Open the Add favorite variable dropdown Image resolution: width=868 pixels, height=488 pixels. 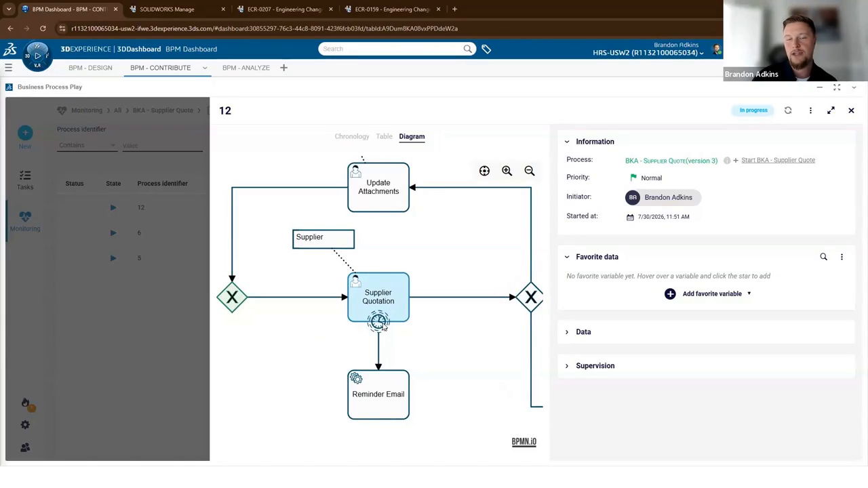[708, 293]
